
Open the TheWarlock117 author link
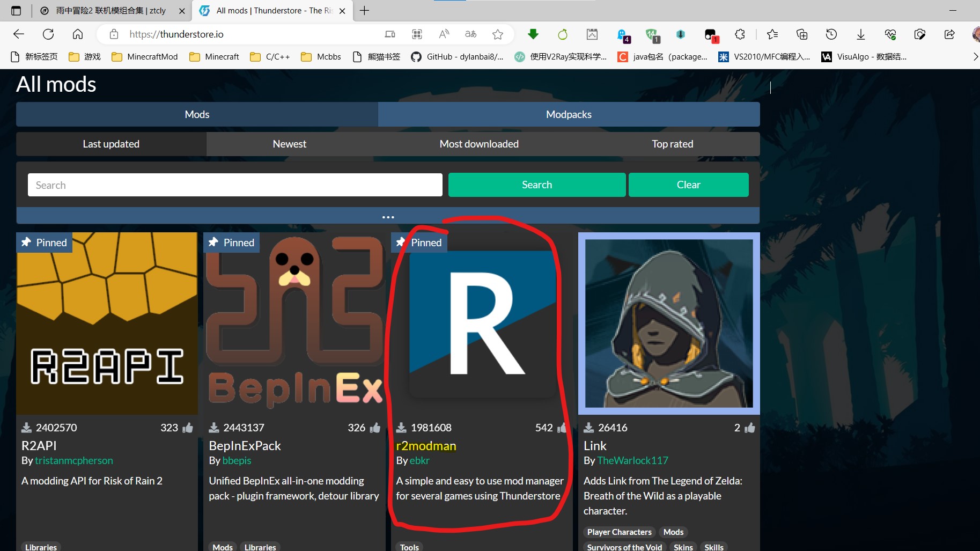pos(633,460)
